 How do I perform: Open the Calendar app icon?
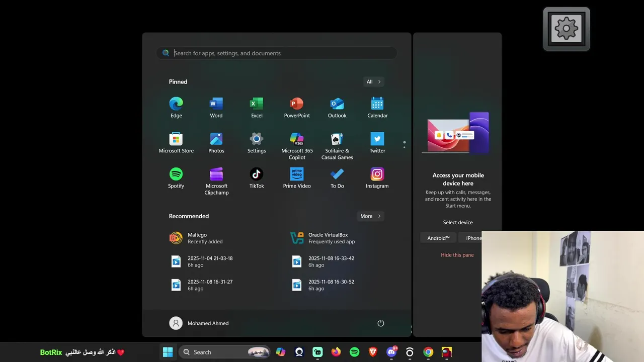(377, 108)
